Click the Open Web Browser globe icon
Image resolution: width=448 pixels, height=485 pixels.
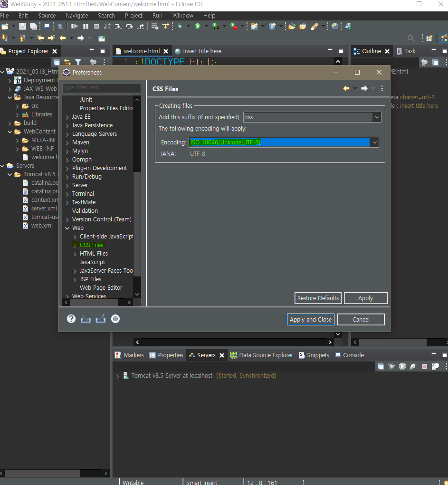pyautogui.click(x=335, y=26)
